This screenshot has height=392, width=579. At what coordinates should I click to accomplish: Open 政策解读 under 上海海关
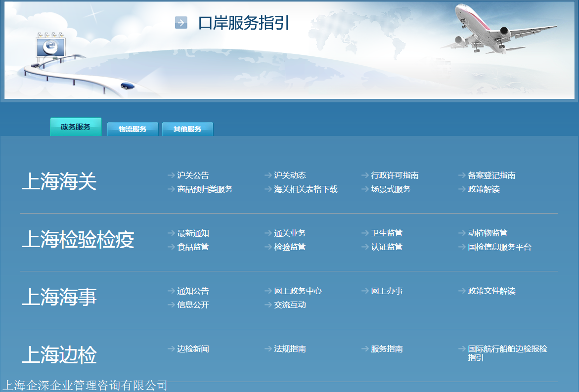484,189
